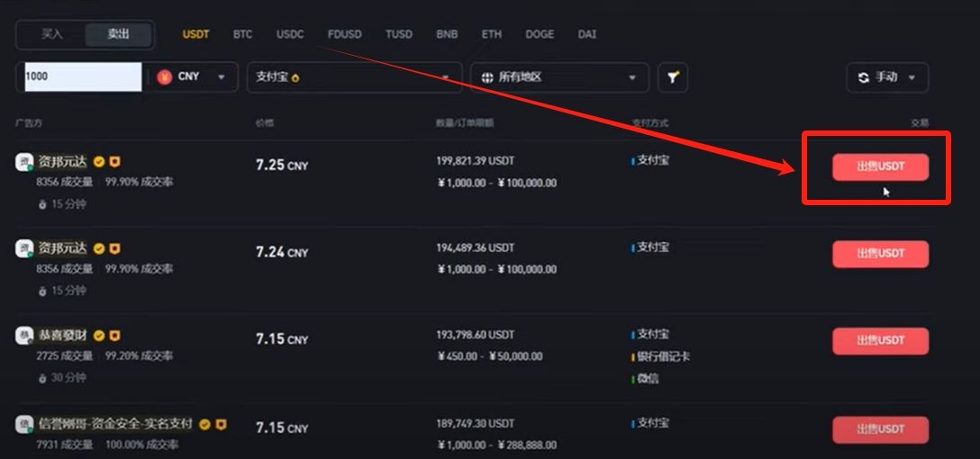Switch to the 买入 (buy) toggle
980x459 pixels.
coord(52,34)
